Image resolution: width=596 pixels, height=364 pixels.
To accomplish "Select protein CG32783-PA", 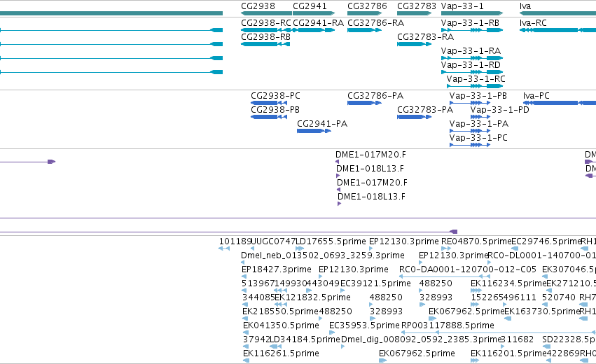I will tap(415, 117).
